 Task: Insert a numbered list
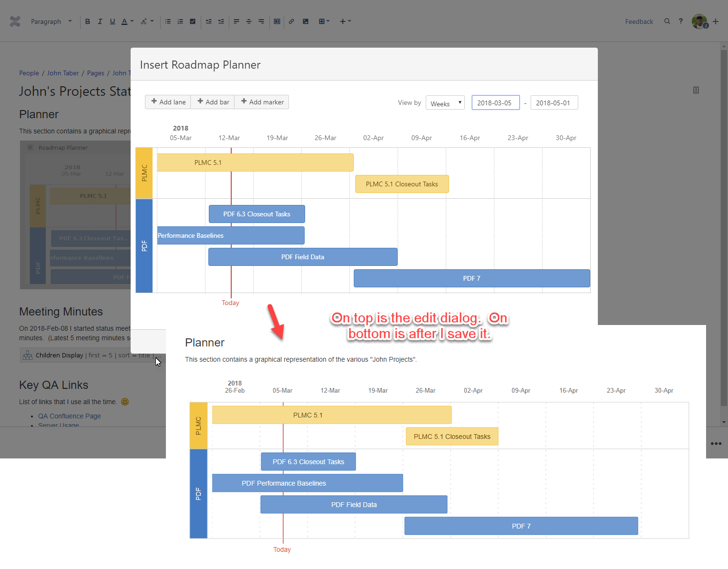(180, 21)
